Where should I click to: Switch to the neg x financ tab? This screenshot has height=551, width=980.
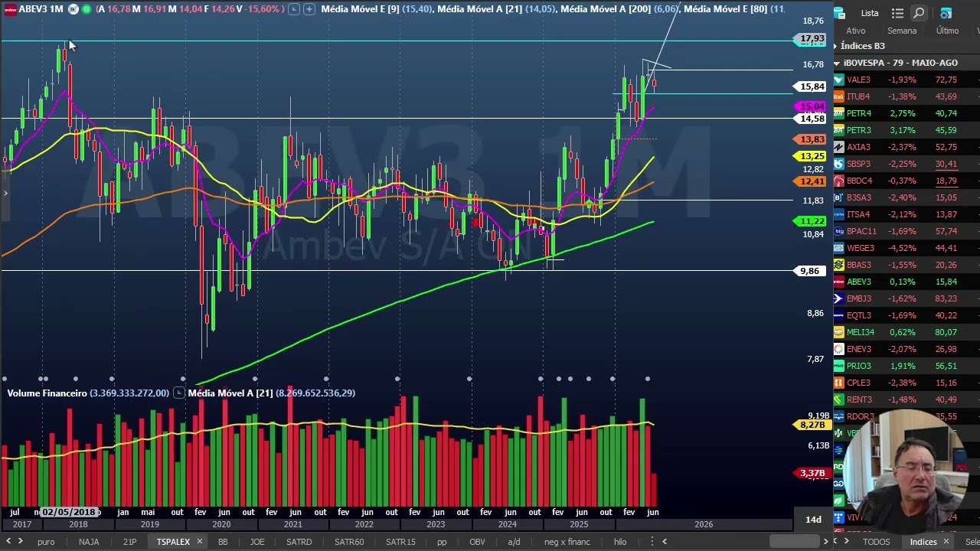(567, 542)
